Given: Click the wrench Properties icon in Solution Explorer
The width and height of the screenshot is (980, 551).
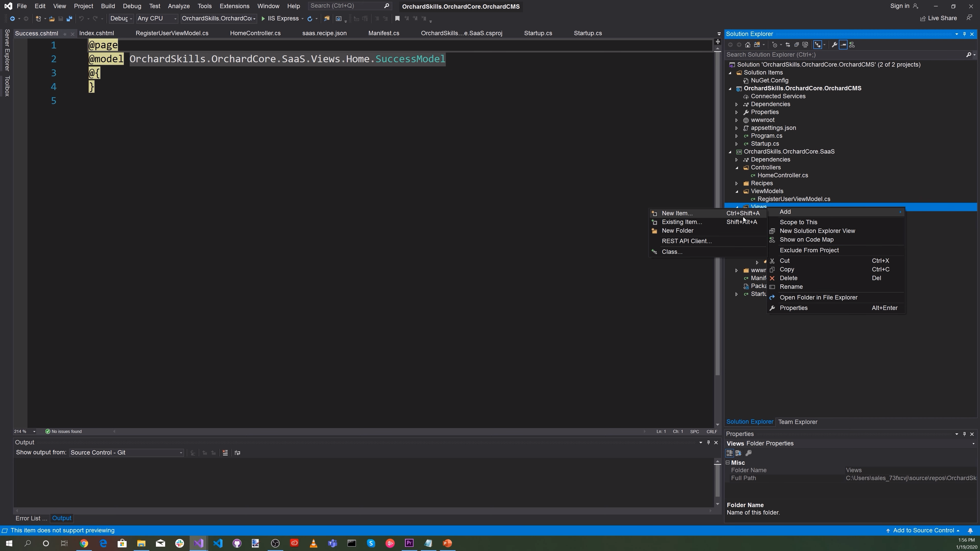Looking at the screenshot, I should click(x=834, y=45).
